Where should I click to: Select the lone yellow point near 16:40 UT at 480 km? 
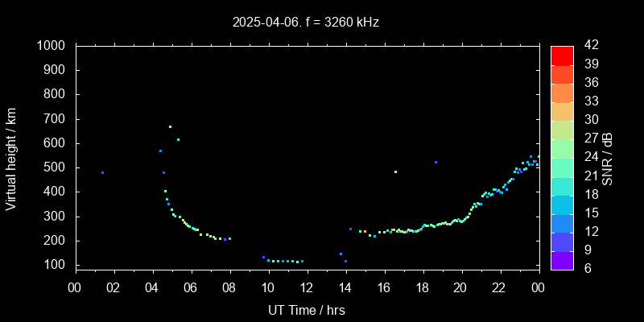pos(395,171)
